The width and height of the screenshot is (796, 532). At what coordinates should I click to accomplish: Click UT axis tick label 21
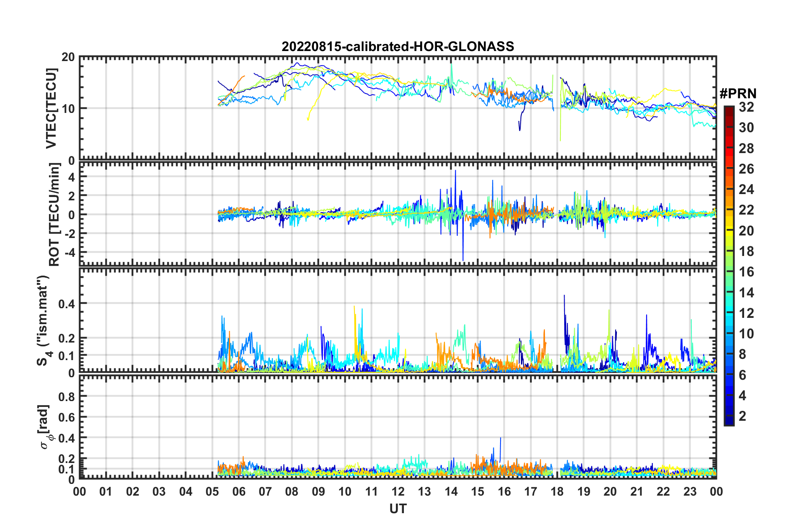click(x=637, y=492)
